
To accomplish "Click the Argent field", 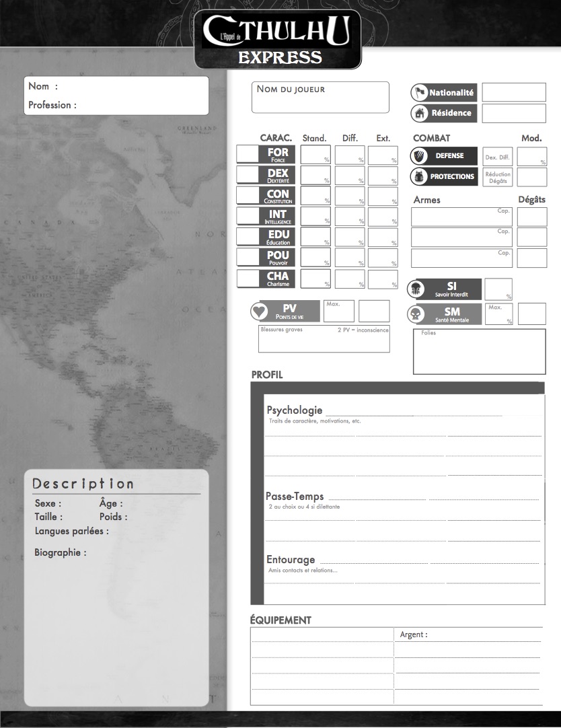I will (x=467, y=634).
